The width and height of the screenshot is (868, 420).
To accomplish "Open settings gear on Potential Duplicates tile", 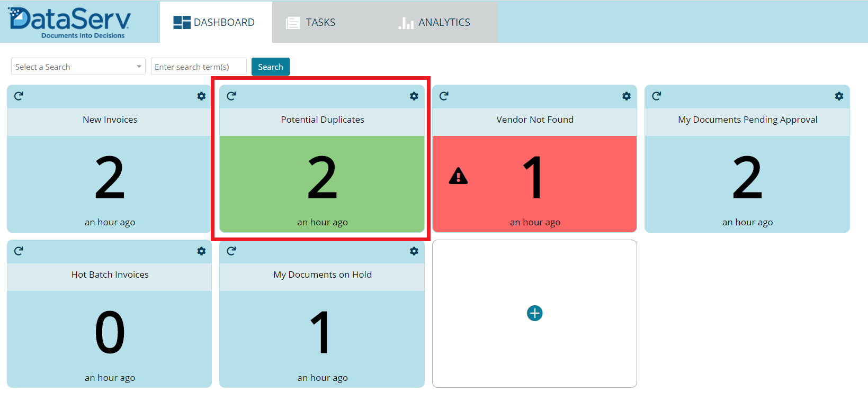I will (414, 96).
